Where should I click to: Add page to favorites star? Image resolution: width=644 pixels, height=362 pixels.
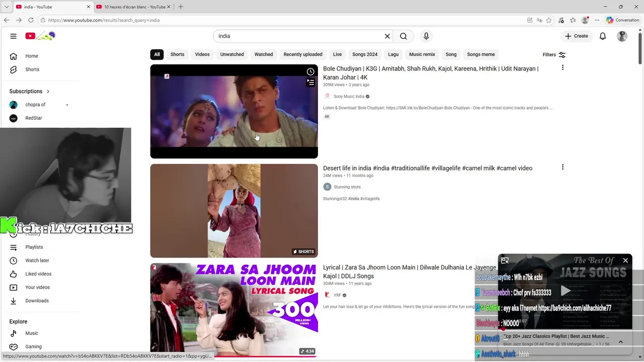(549, 20)
